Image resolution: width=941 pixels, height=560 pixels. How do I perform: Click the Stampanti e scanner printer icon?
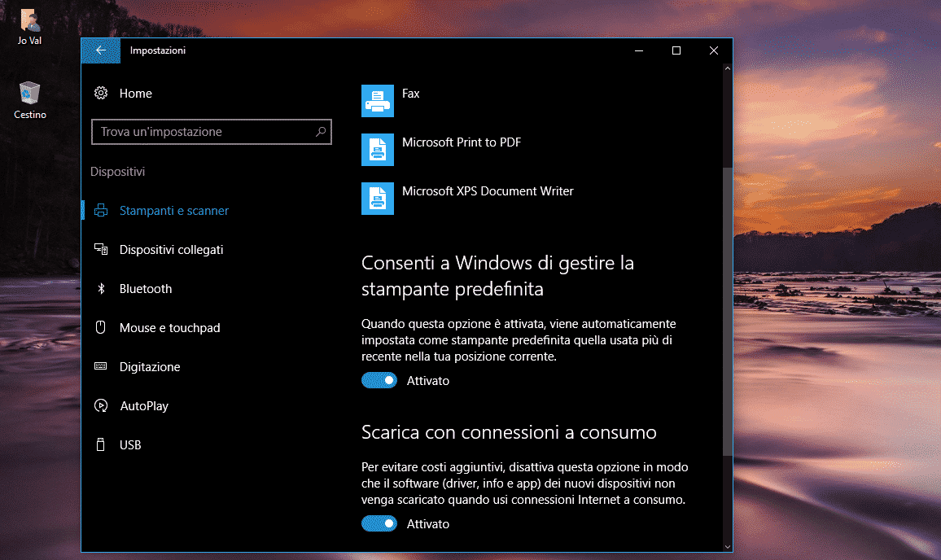(101, 211)
